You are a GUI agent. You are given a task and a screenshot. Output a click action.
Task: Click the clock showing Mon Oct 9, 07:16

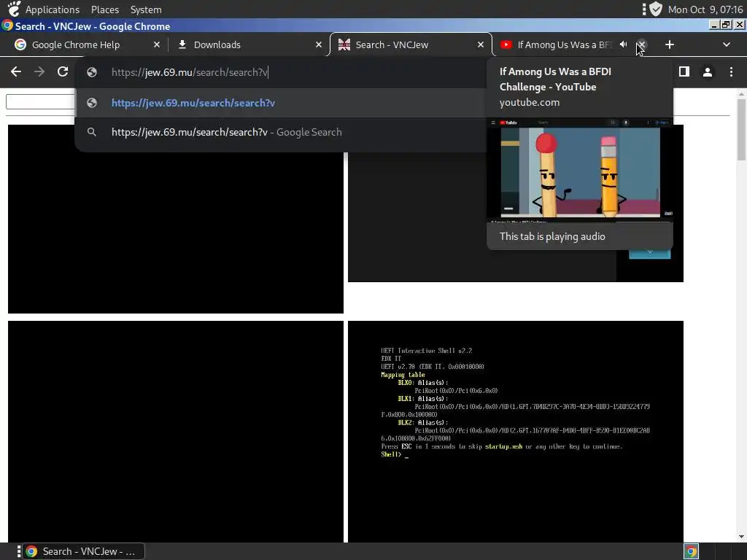705,9
